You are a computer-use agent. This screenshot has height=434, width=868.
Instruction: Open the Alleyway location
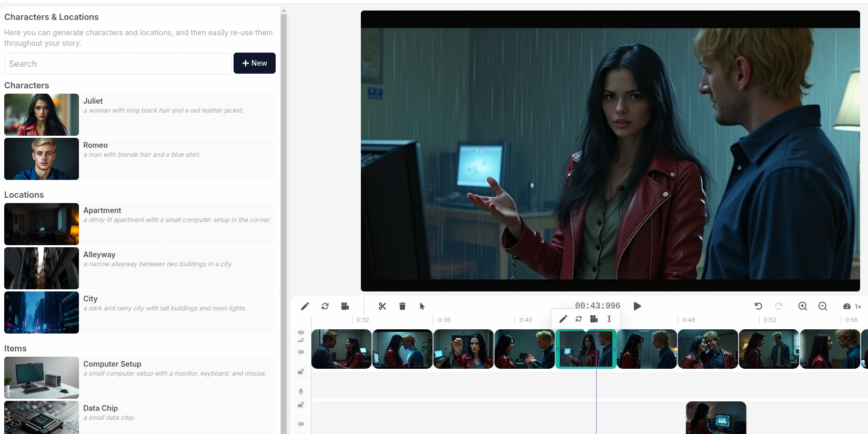pyautogui.click(x=139, y=268)
